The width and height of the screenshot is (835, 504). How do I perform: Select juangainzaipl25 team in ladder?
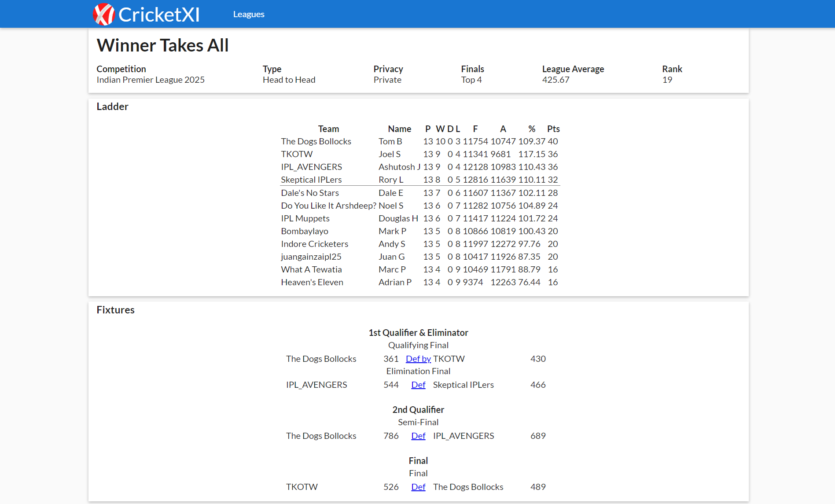tap(311, 257)
